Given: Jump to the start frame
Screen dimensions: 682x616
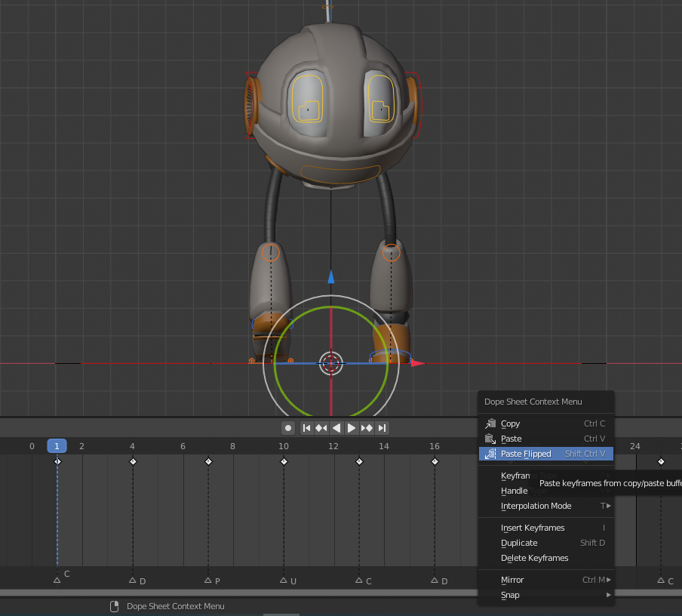Looking at the screenshot, I should click(x=306, y=428).
